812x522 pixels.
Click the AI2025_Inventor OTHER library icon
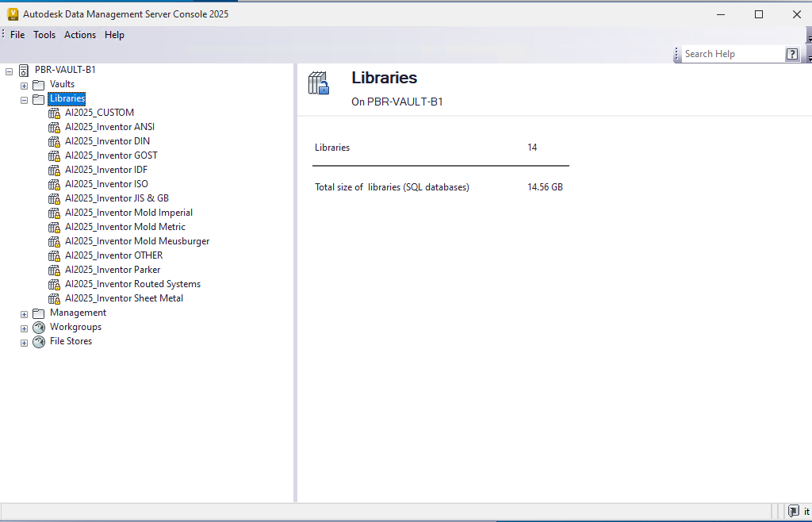[55, 255]
